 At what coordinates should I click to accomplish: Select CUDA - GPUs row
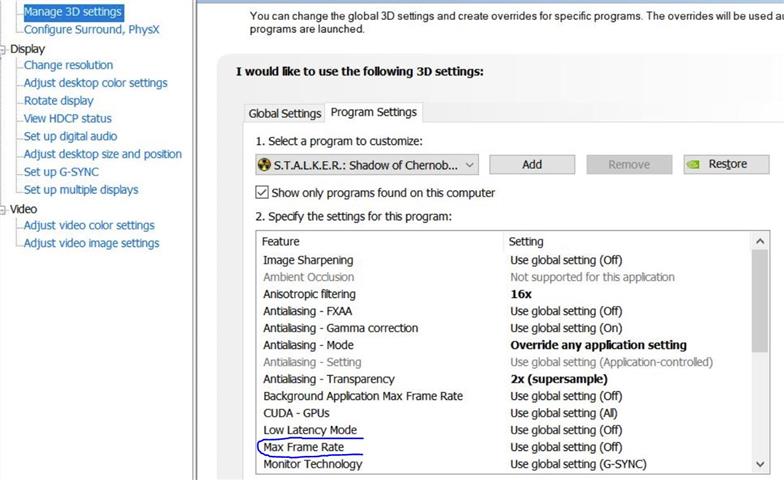point(504,413)
